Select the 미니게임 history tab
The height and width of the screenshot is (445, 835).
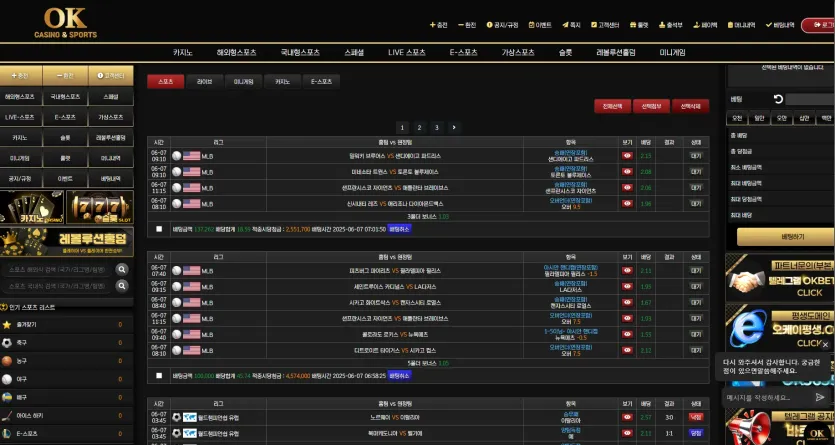click(243, 81)
